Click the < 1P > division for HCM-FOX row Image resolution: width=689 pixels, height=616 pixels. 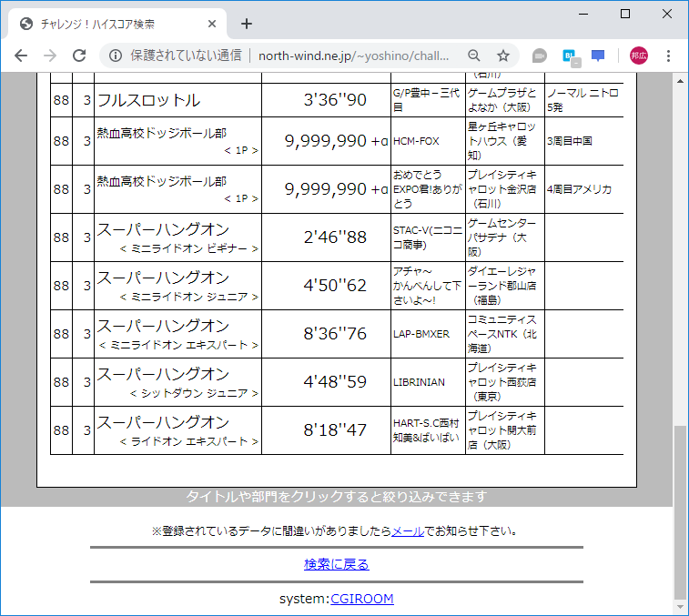tap(241, 150)
